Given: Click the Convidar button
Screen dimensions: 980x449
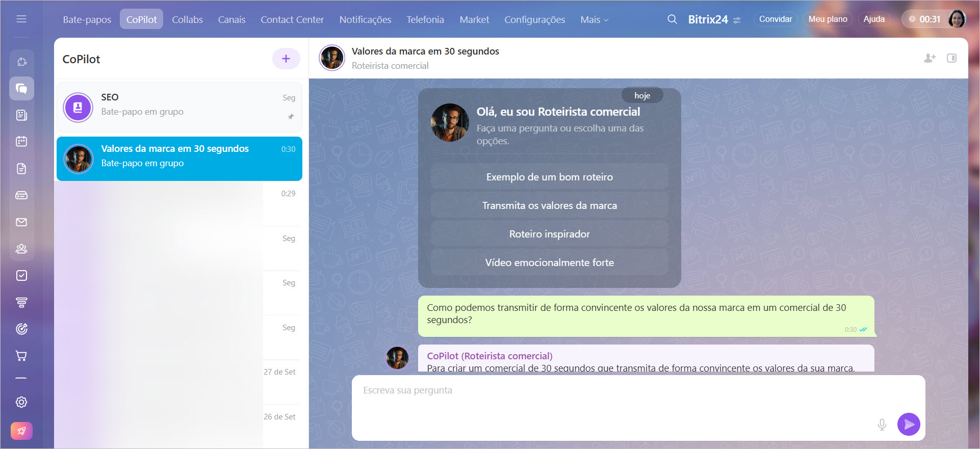Looking at the screenshot, I should pos(775,19).
